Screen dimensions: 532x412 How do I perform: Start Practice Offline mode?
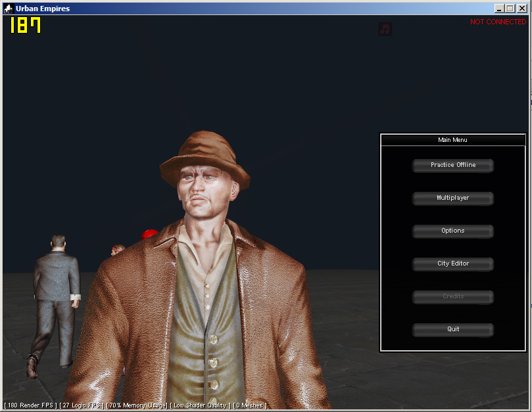pos(452,166)
